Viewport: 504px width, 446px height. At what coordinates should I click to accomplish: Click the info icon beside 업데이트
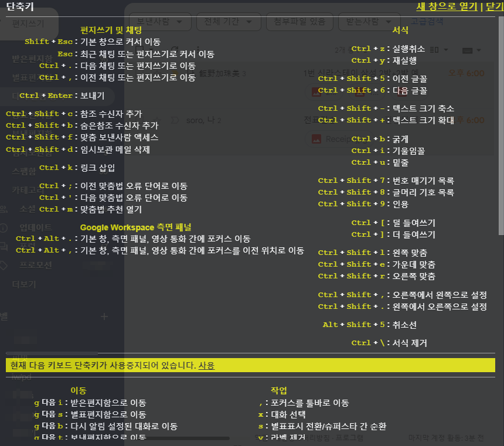click(x=4, y=227)
